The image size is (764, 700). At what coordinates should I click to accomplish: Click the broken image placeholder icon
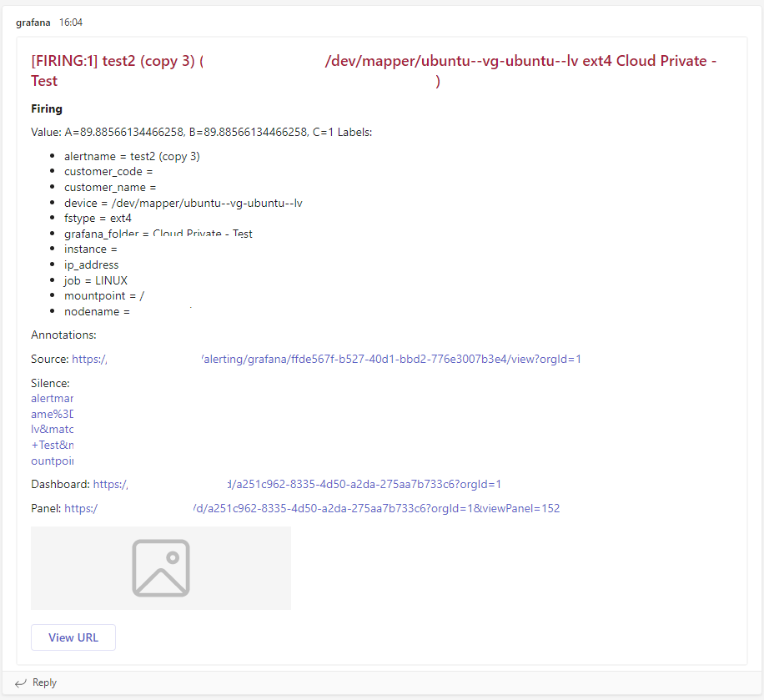point(160,567)
